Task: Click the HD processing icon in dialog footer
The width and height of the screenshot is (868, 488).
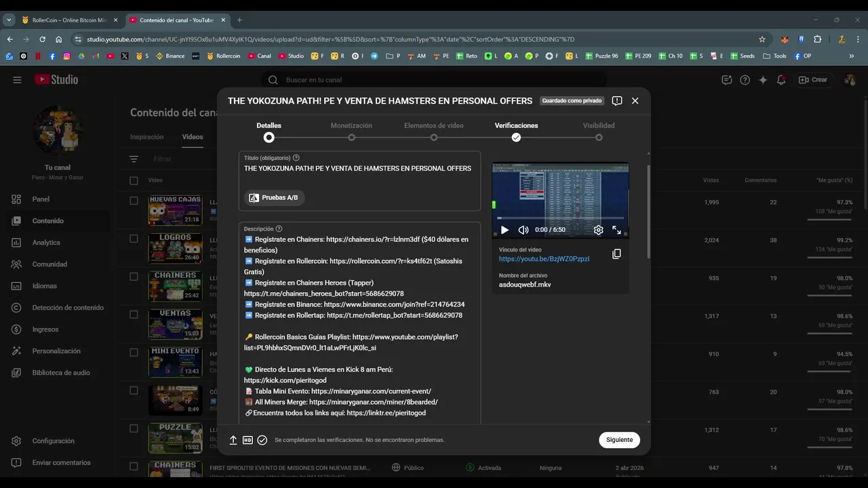Action: [248, 440]
